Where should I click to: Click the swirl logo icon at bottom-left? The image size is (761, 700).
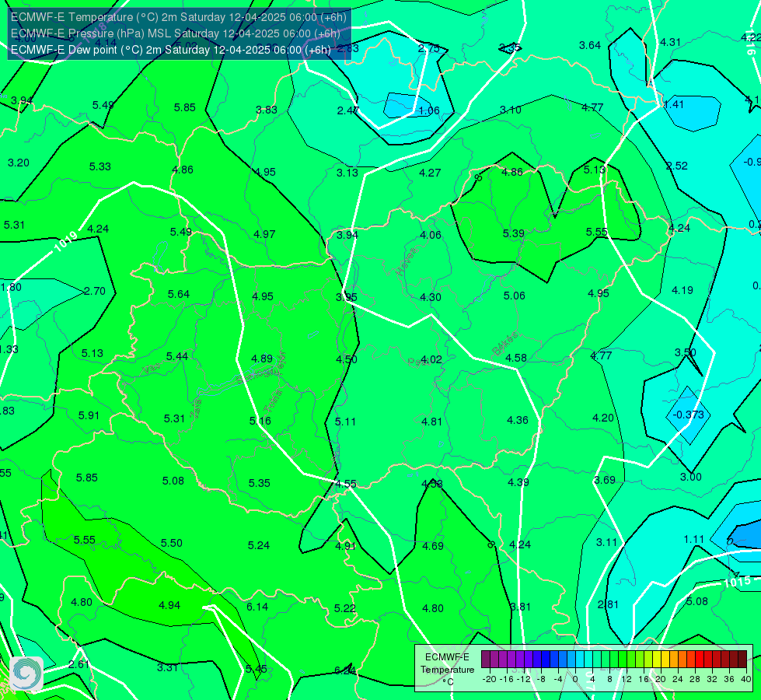tap(26, 674)
